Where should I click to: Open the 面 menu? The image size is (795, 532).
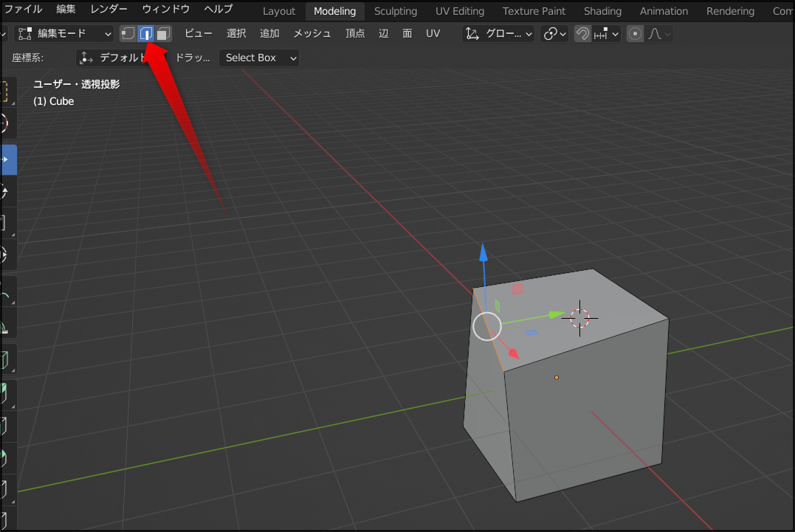(x=407, y=33)
